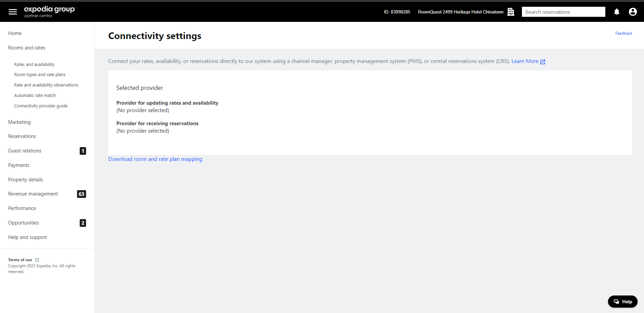Image resolution: width=644 pixels, height=313 pixels.
Task: Open Help and support in the sidebar
Action: (x=28, y=237)
